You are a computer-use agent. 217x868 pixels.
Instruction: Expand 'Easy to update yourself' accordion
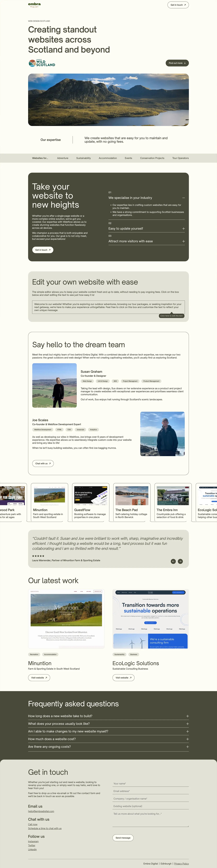(x=147, y=229)
